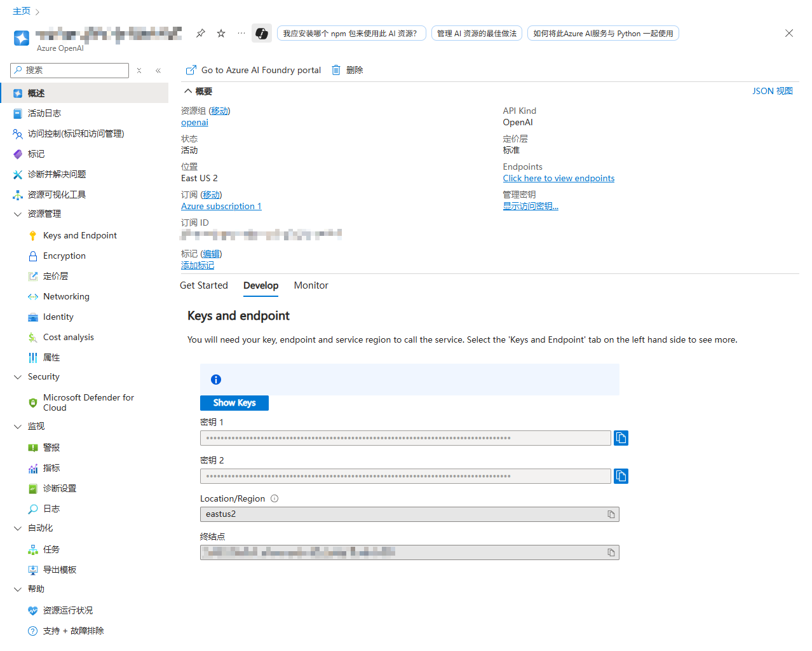Switch to the Get Started tab
812x651 pixels.
click(x=203, y=285)
